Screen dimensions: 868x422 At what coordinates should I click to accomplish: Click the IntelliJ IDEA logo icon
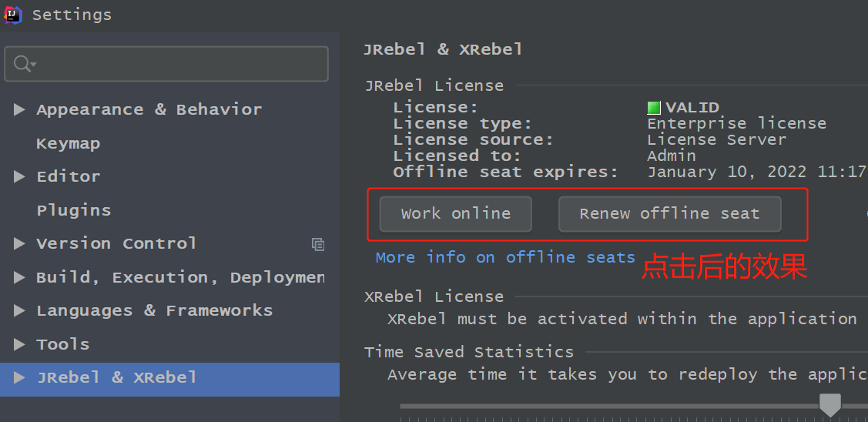(x=13, y=15)
